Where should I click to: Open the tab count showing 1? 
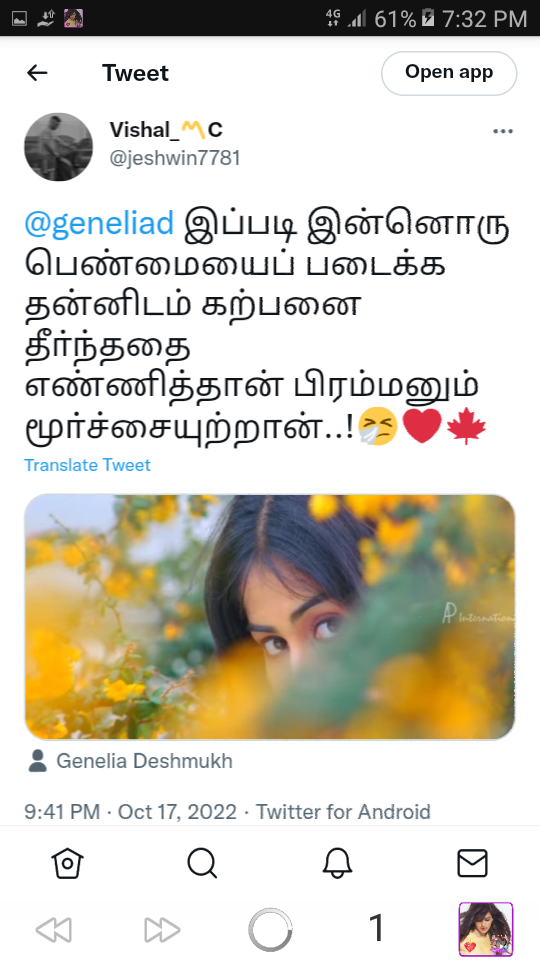[377, 928]
